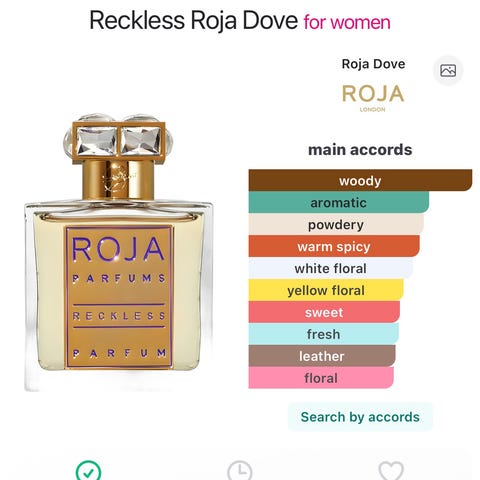Choose the powdery accord bar

coord(336,224)
